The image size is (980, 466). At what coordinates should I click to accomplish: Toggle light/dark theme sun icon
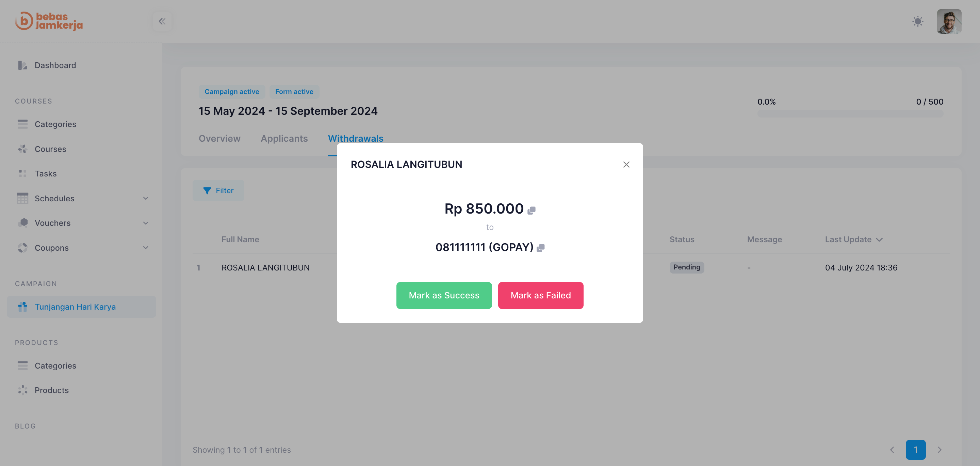[x=918, y=21]
